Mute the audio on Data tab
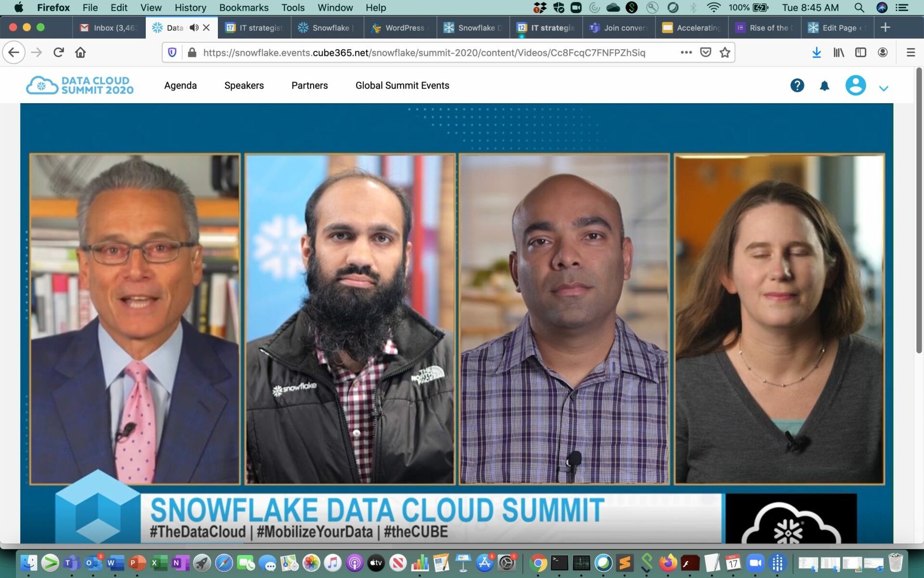 coord(193,27)
